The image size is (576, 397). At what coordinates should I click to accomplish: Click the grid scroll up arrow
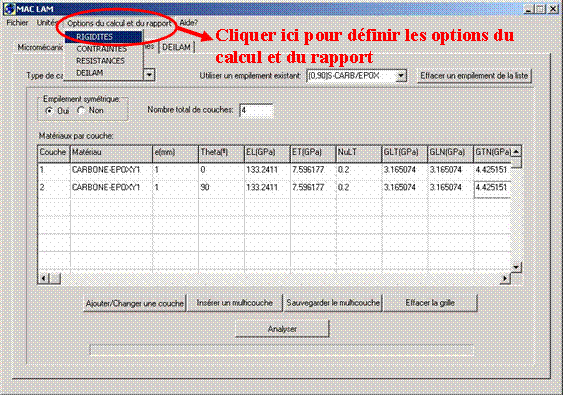click(x=516, y=151)
